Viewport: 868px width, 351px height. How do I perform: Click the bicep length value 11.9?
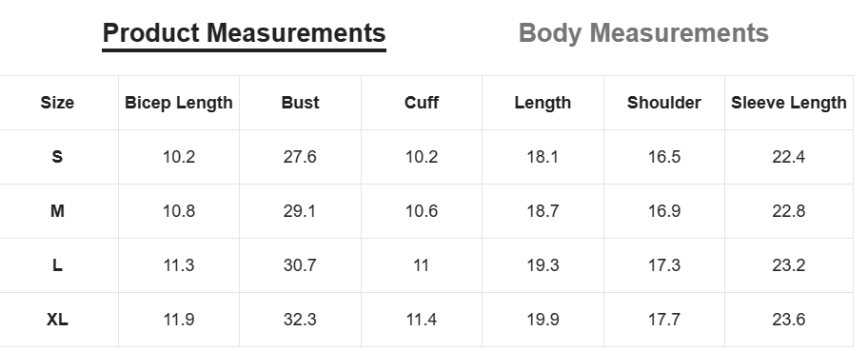coord(178,320)
